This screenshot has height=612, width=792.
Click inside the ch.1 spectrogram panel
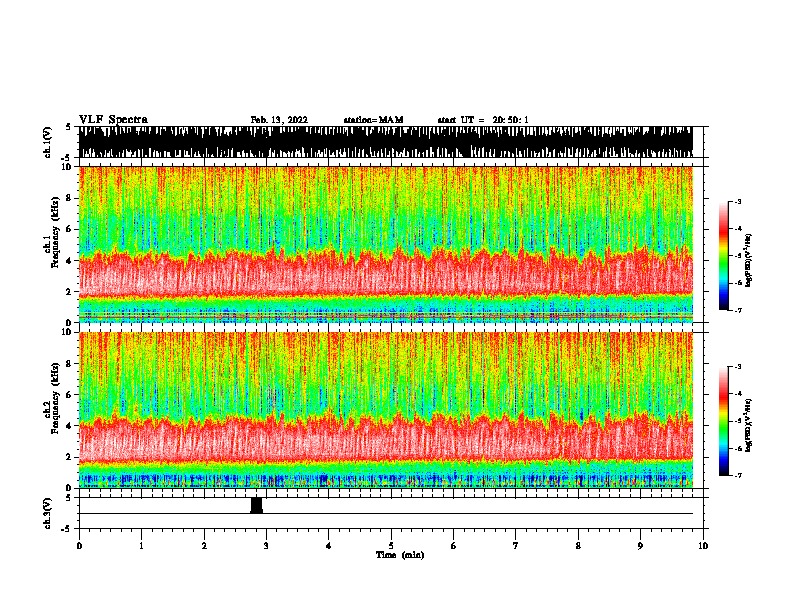pos(386,244)
